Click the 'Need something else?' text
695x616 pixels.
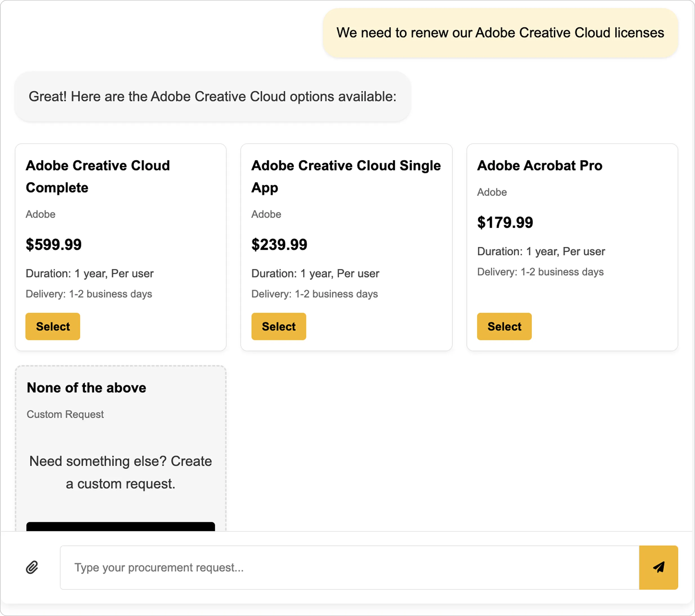tap(121, 472)
